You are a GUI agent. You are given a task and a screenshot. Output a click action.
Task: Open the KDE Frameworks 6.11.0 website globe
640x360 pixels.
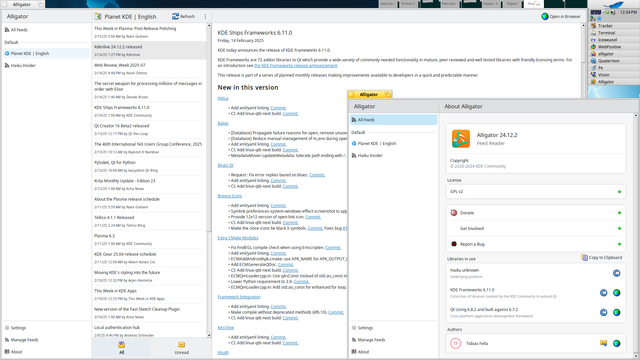[616, 293]
